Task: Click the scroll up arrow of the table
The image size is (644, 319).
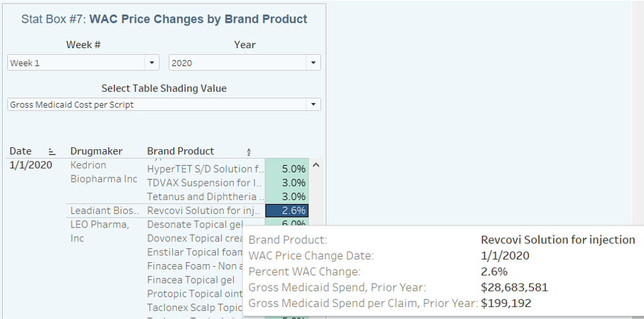Action: 316,165
